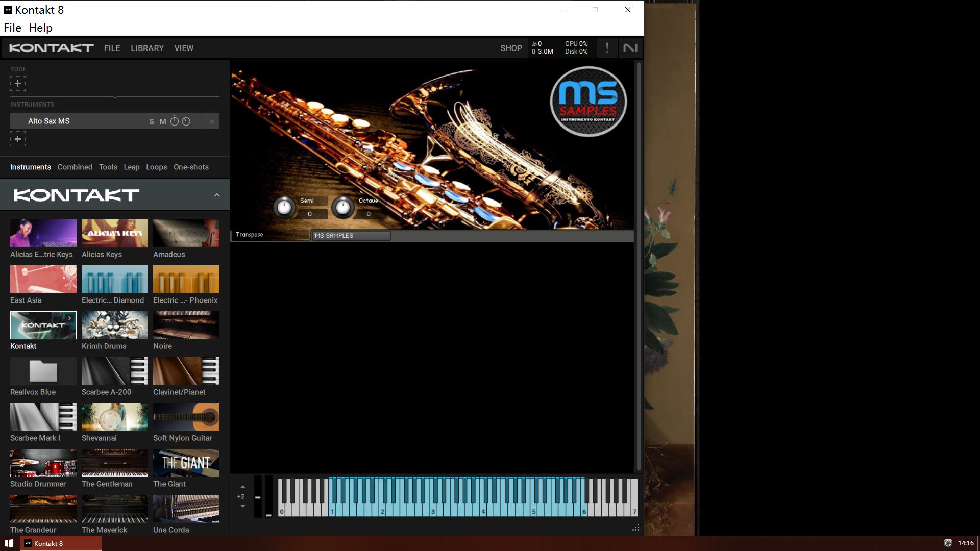Switch to the Combined tab

75,167
